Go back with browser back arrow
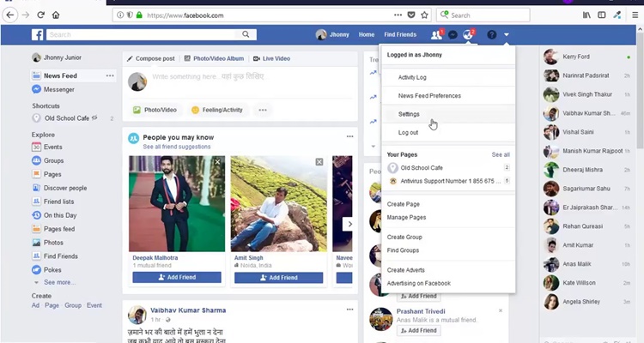Viewport: 644px width, 343px height. click(x=9, y=15)
